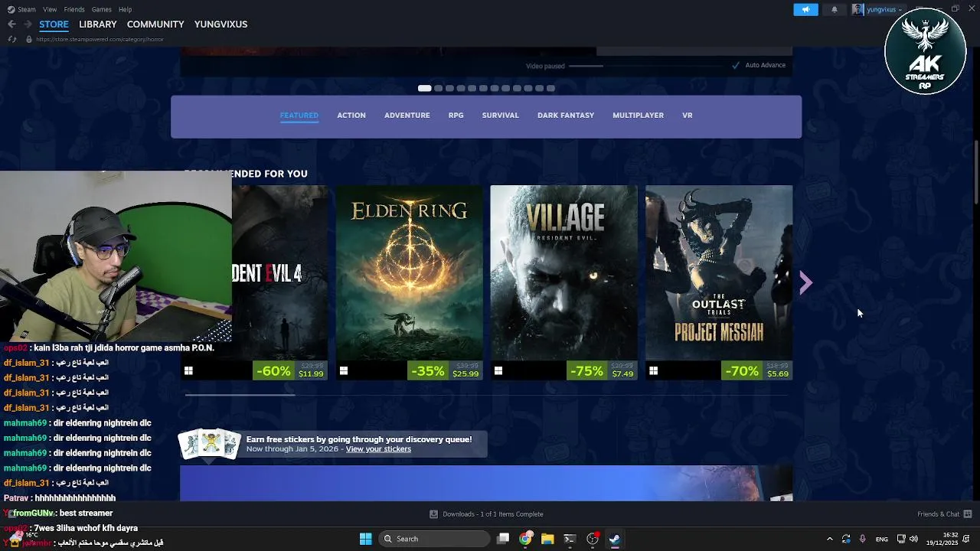Open the Games menu
The width and height of the screenshot is (980, 551).
click(101, 9)
